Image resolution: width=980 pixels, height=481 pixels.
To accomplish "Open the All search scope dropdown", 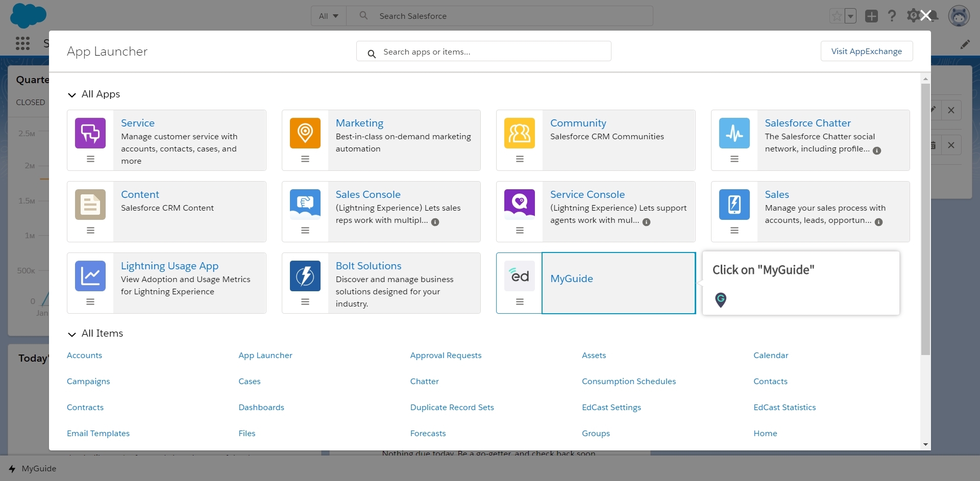I will 329,16.
